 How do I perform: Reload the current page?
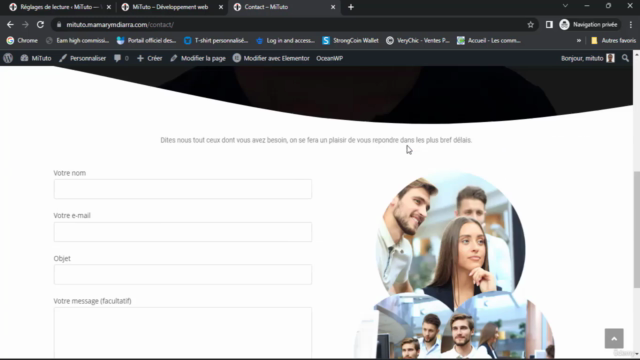pos(40,24)
